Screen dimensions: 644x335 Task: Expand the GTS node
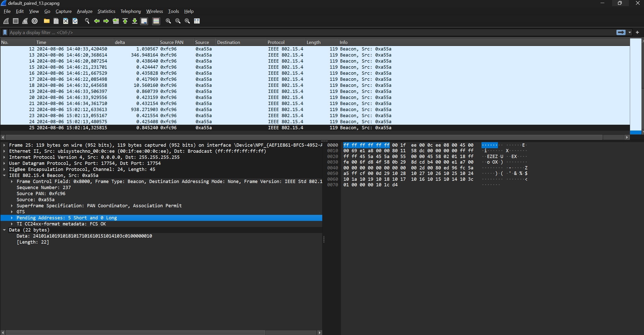(12, 212)
